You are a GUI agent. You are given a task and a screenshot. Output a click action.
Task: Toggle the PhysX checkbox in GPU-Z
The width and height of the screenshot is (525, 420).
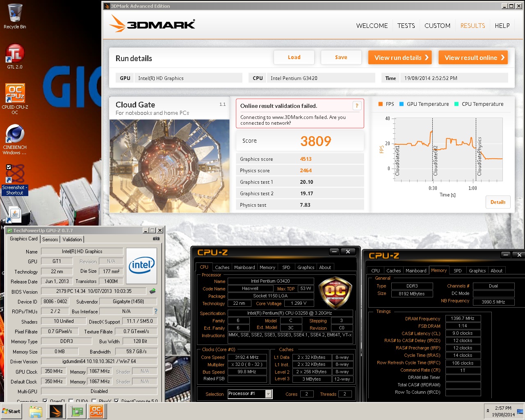[94, 401]
